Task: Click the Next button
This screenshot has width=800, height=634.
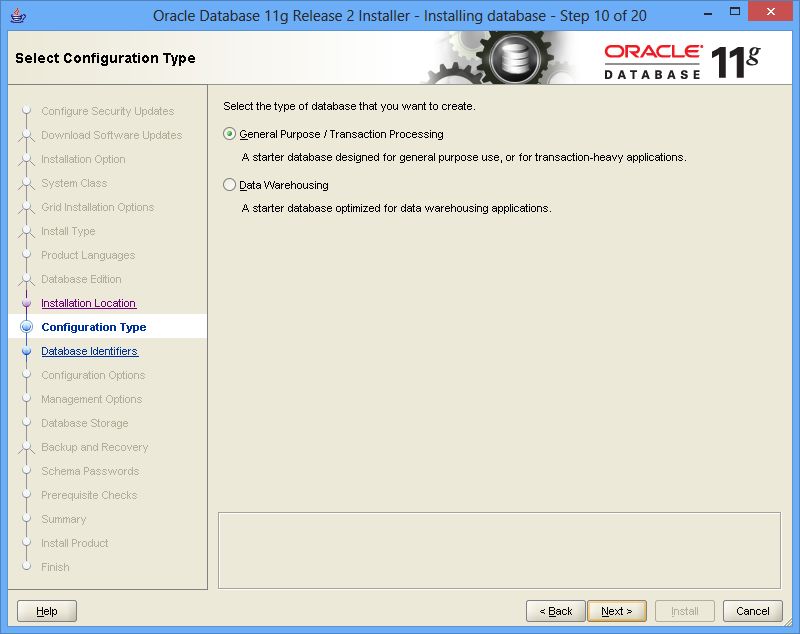Action: (617, 611)
